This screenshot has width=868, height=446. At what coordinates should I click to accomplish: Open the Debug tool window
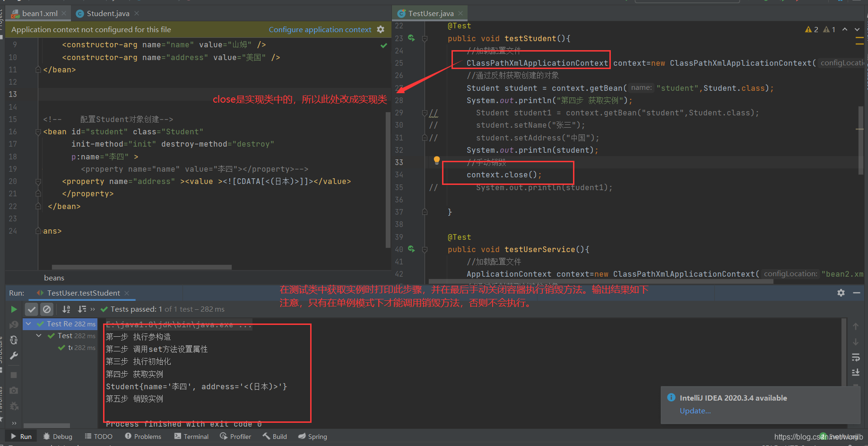pyautogui.click(x=58, y=437)
